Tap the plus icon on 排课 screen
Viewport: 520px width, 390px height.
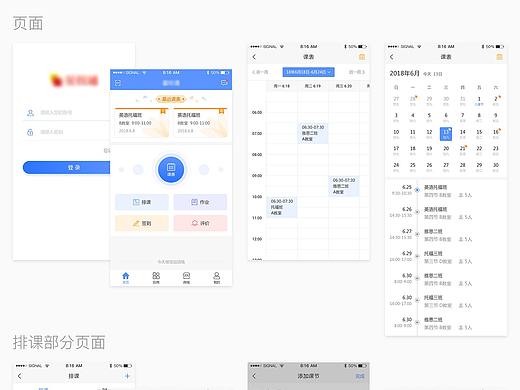pyautogui.click(x=127, y=376)
